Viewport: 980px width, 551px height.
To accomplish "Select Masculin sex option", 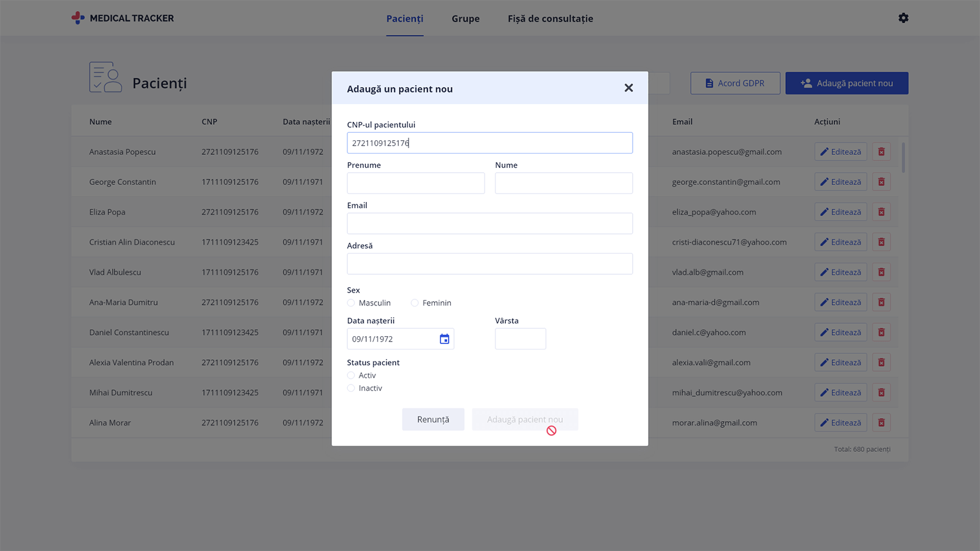I will click(351, 303).
